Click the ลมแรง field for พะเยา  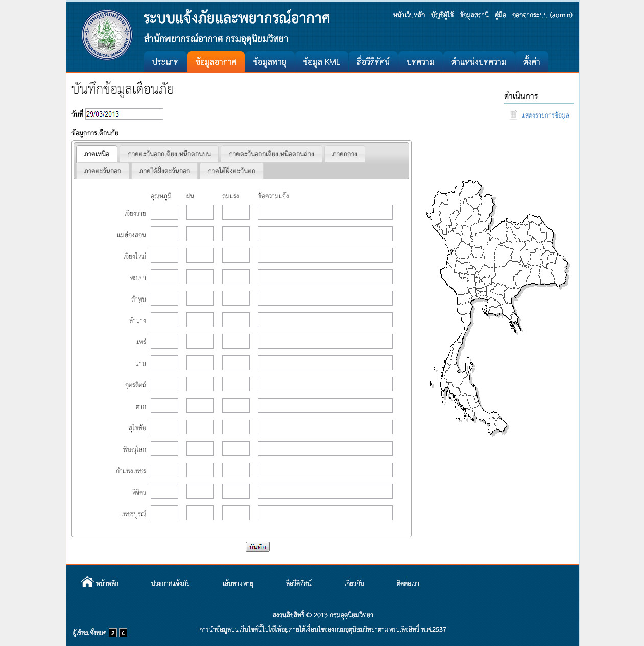(x=236, y=277)
